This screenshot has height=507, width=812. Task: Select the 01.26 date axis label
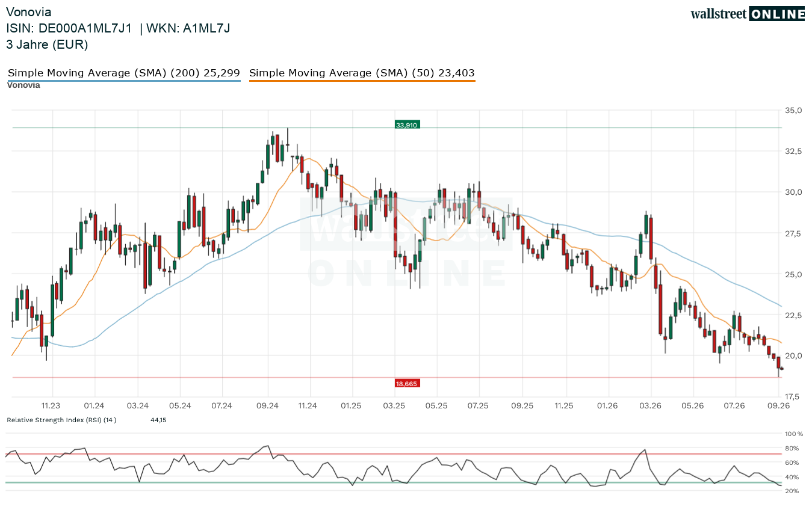tap(608, 406)
